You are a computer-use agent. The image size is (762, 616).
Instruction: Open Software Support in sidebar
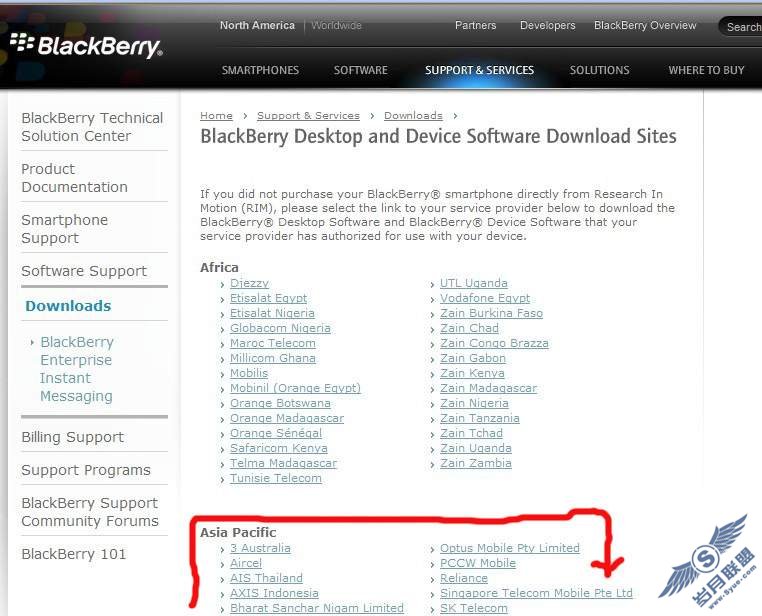84,271
